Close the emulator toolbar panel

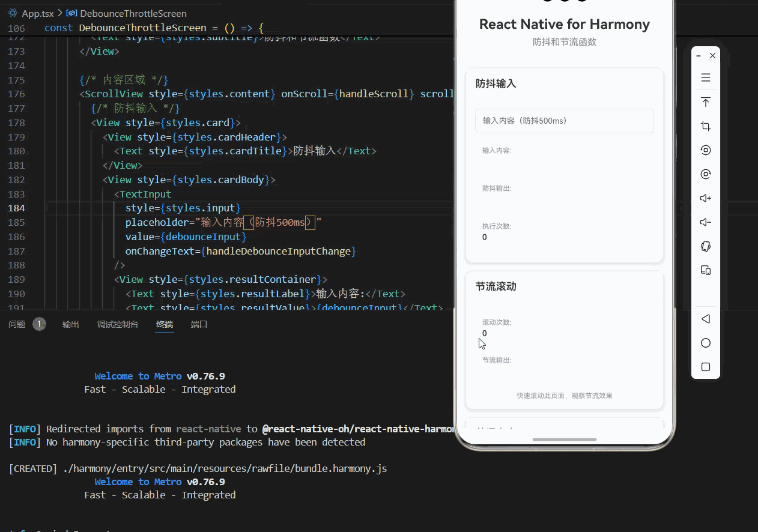click(712, 56)
